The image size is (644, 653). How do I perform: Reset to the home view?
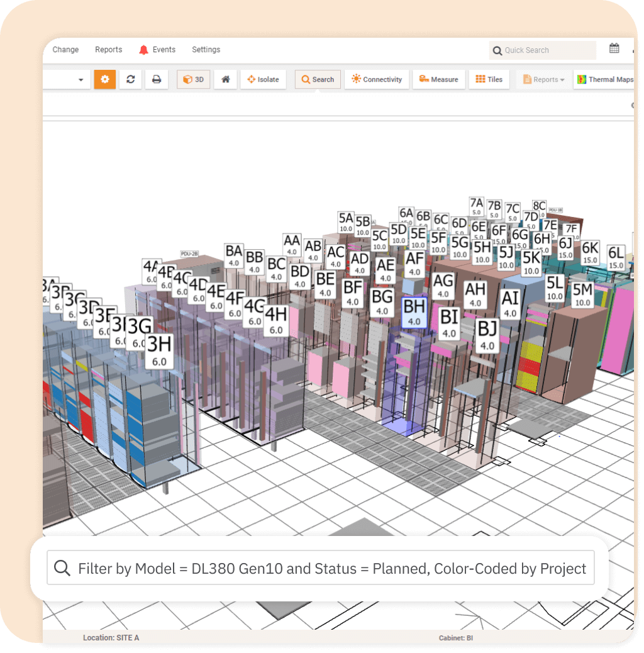point(225,79)
